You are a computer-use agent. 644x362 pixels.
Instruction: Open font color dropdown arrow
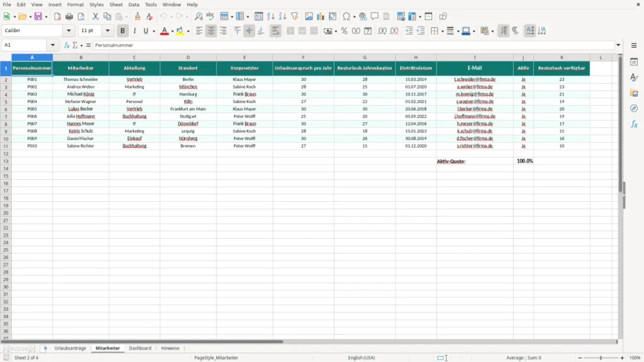[x=172, y=31]
